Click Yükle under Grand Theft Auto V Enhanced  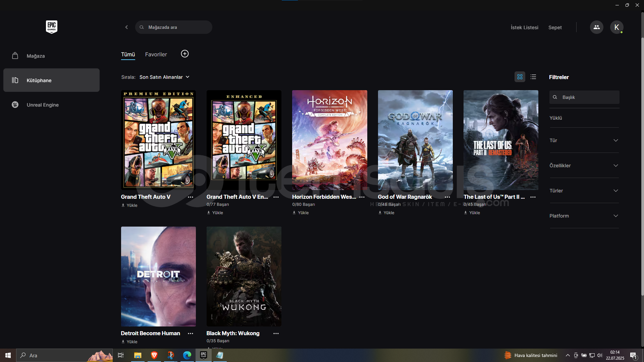coord(215,213)
